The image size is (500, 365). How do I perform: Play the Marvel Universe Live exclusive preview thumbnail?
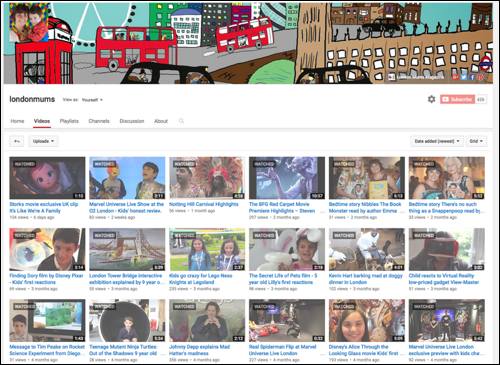pos(447,320)
